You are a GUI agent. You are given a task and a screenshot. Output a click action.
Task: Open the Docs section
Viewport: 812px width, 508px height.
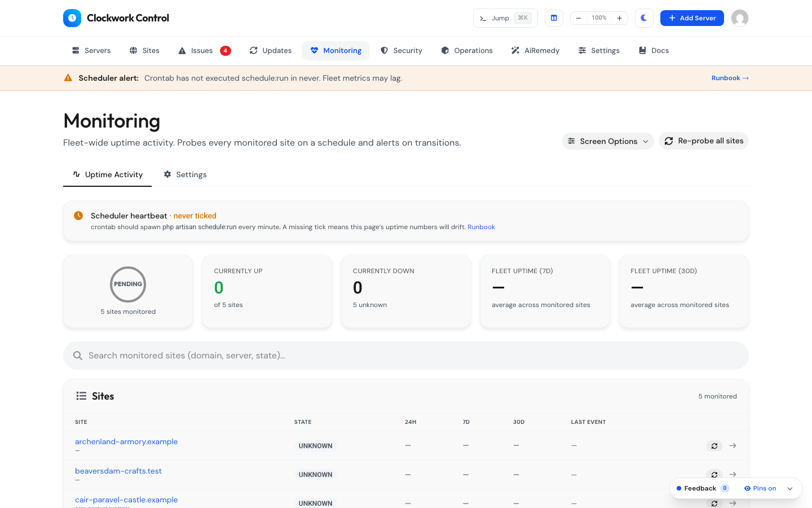pyautogui.click(x=654, y=51)
